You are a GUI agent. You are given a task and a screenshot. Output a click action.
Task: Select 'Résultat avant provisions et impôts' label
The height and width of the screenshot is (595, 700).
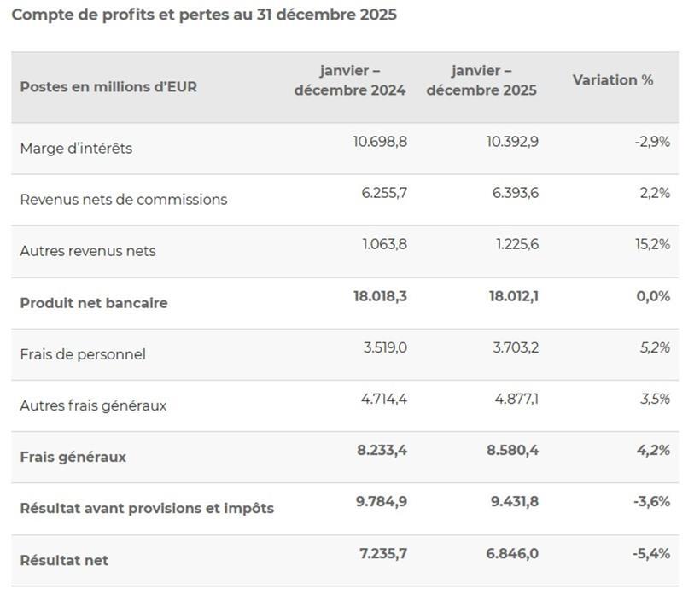(x=147, y=508)
